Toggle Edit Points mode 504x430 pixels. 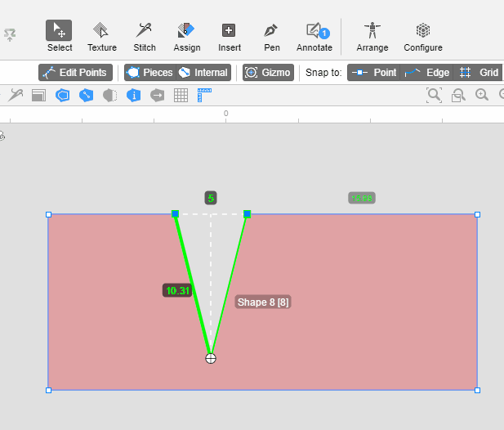coord(75,73)
